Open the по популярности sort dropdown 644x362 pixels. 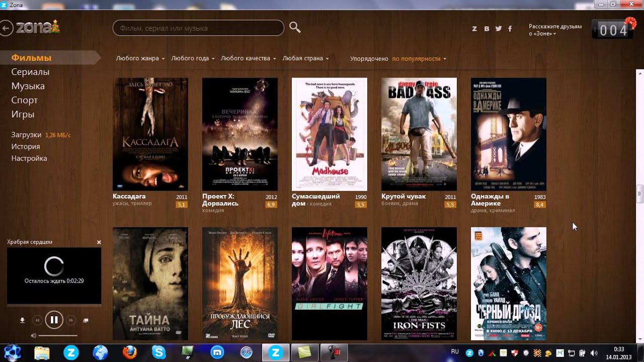click(419, 59)
